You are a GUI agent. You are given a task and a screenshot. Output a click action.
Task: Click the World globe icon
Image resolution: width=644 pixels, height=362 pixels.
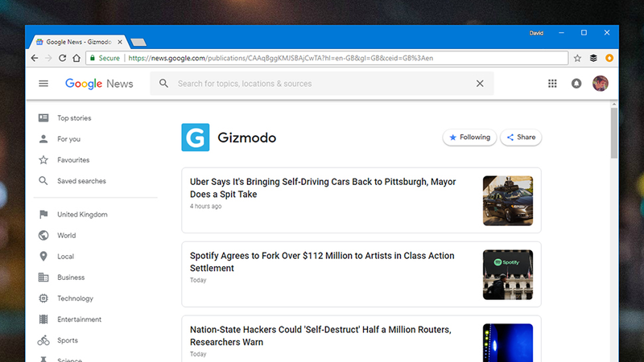click(x=43, y=235)
